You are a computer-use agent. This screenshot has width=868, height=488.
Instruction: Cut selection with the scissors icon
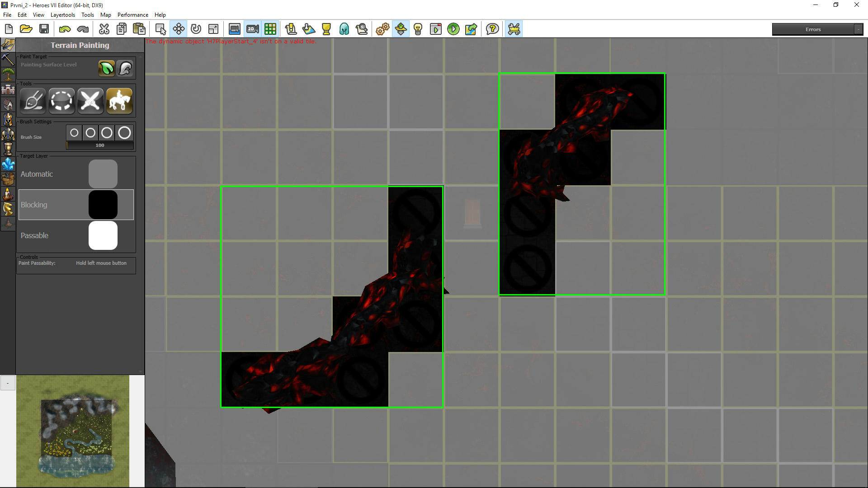click(x=104, y=29)
